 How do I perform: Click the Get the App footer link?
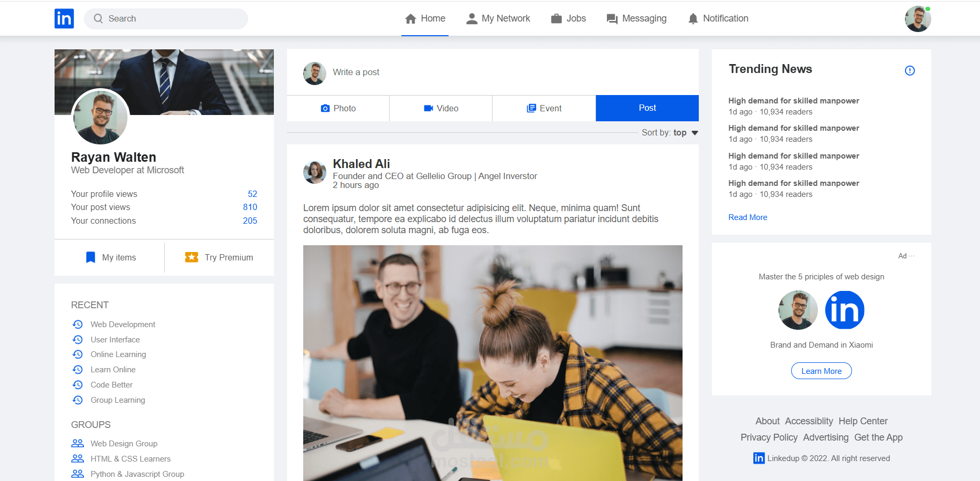click(878, 437)
